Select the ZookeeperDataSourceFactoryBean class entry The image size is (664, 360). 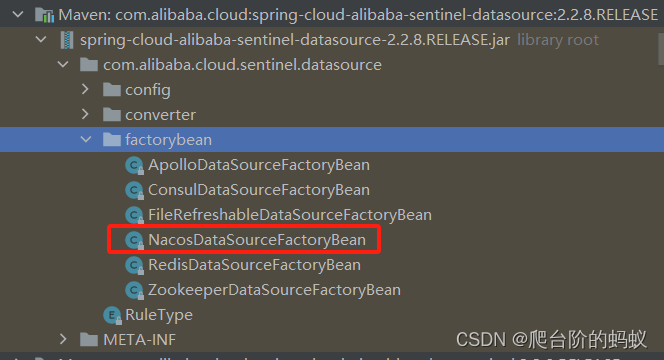(x=274, y=290)
